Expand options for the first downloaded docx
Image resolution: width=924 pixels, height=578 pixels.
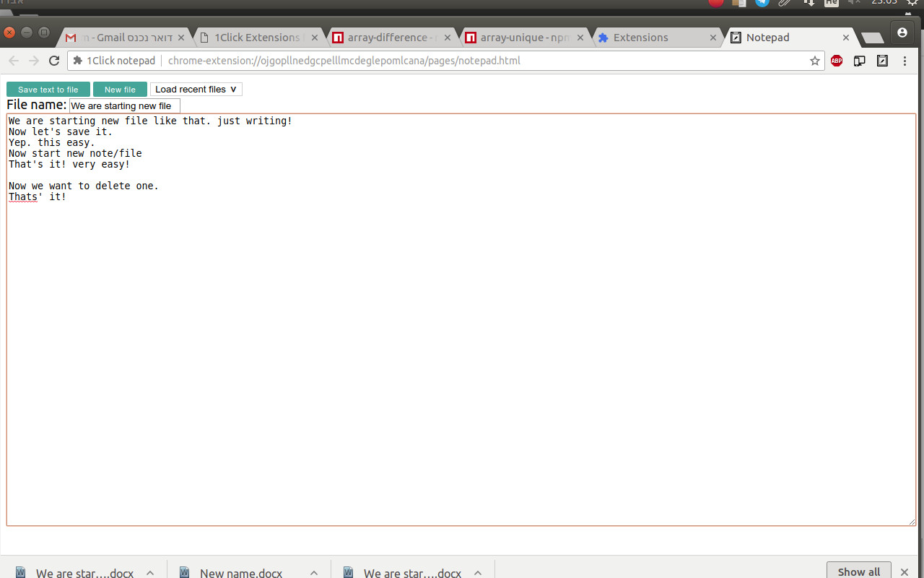point(150,572)
